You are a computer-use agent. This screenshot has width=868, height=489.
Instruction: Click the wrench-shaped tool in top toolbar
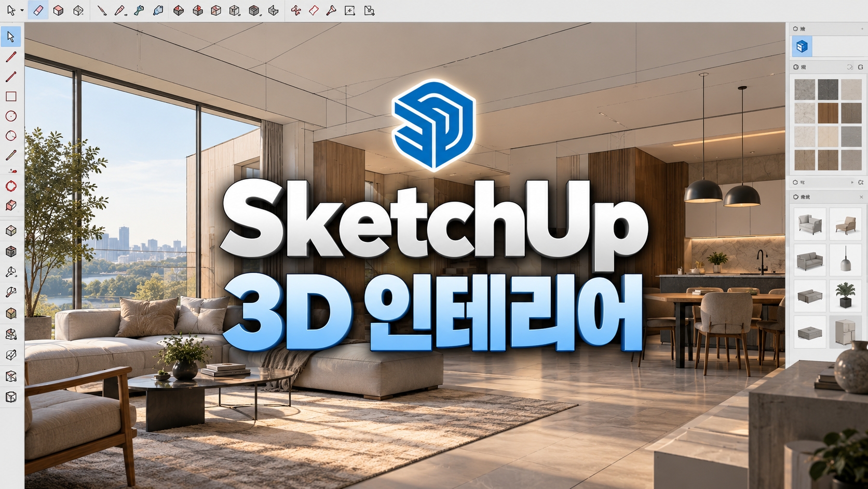click(x=139, y=10)
